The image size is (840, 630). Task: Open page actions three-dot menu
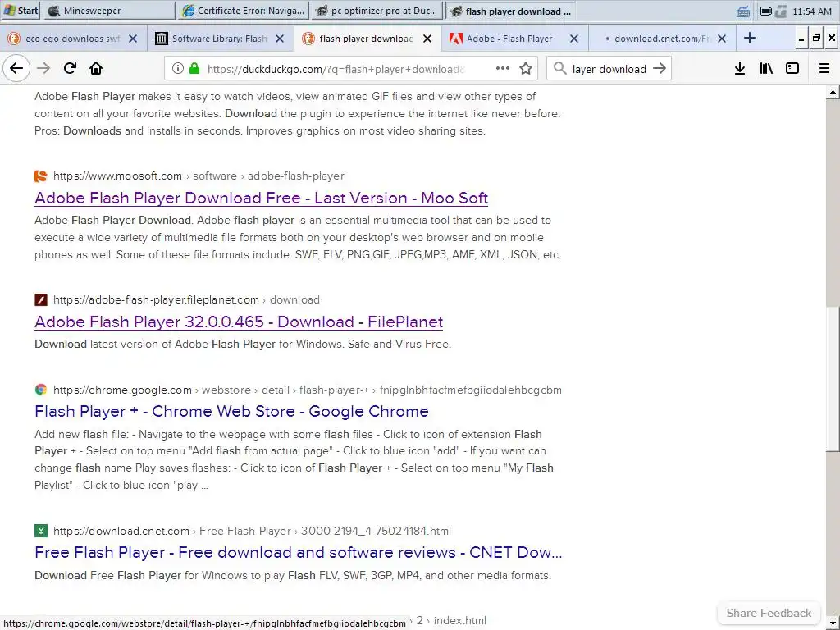coord(503,69)
